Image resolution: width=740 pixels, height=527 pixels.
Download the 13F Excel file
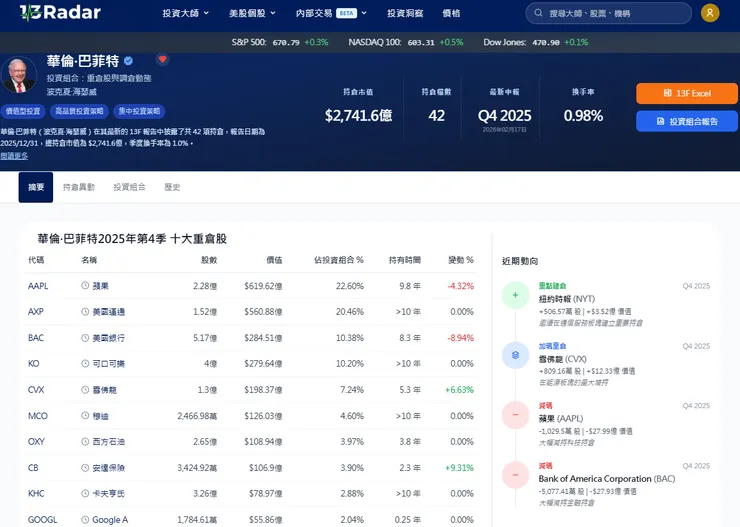point(687,93)
